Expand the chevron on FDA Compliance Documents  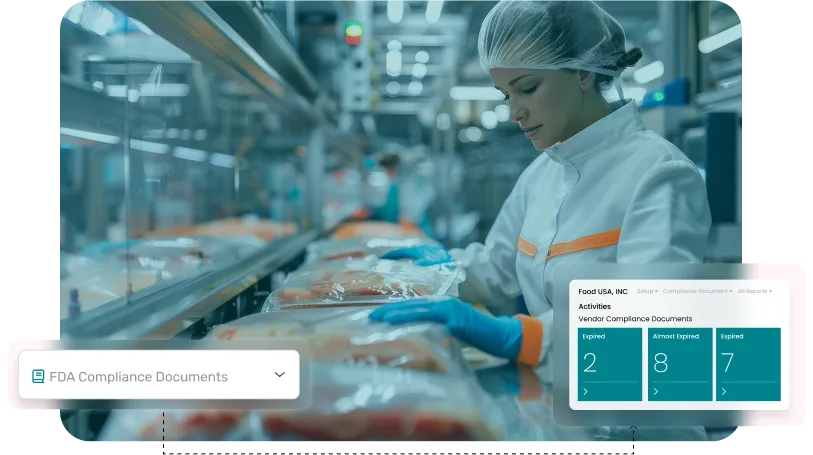point(279,375)
